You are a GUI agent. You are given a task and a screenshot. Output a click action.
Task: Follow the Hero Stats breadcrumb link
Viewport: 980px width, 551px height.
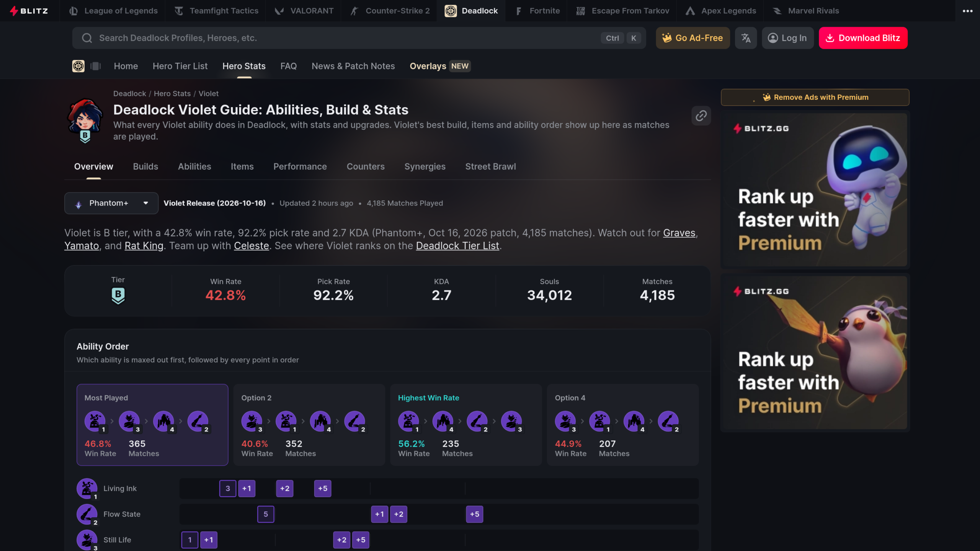point(172,94)
